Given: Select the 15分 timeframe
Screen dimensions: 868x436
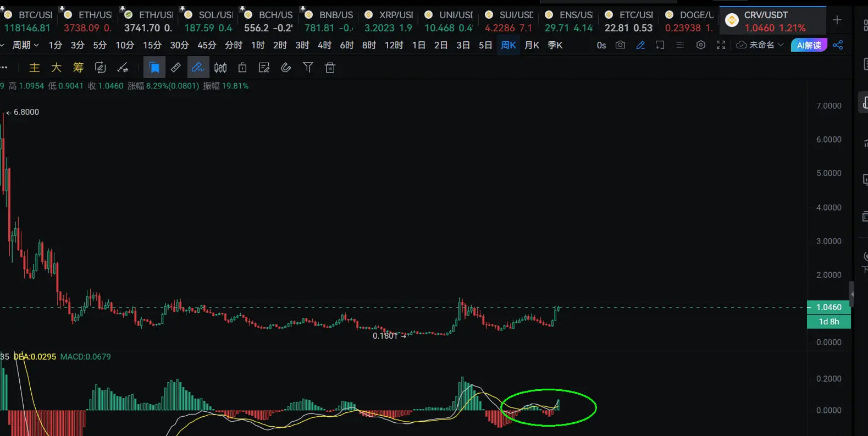Looking at the screenshot, I should coord(152,45).
